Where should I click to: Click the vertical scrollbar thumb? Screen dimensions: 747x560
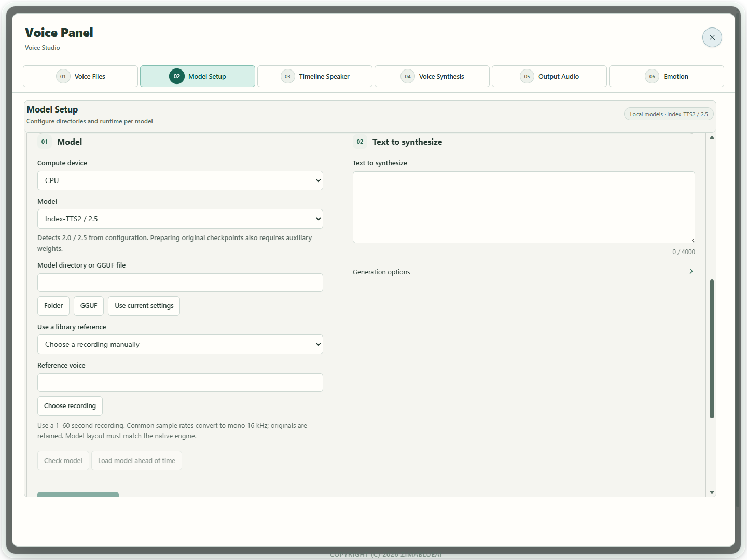pyautogui.click(x=712, y=349)
